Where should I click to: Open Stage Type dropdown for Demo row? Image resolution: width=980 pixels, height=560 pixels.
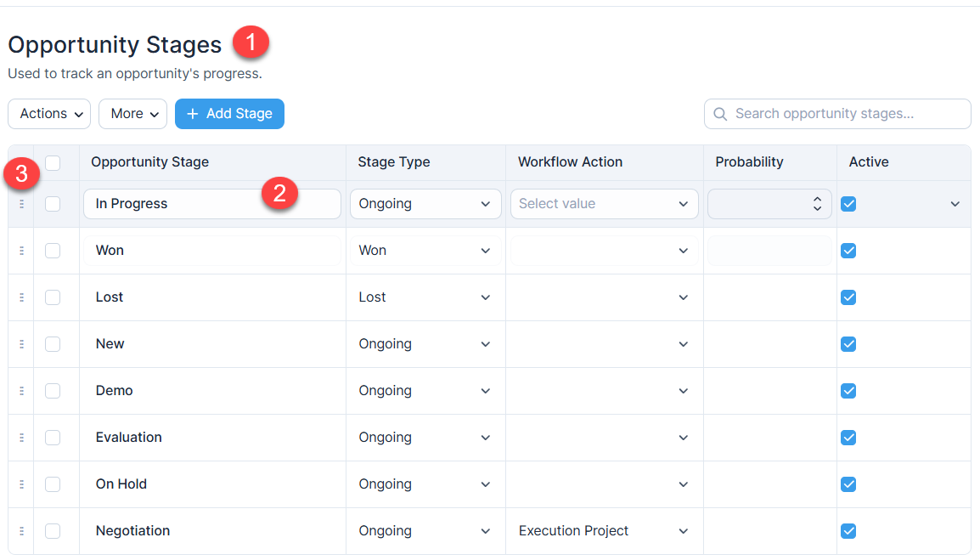425,391
